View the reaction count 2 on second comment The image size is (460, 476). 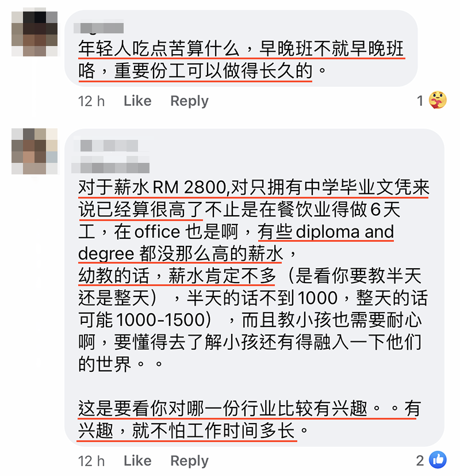click(x=420, y=460)
